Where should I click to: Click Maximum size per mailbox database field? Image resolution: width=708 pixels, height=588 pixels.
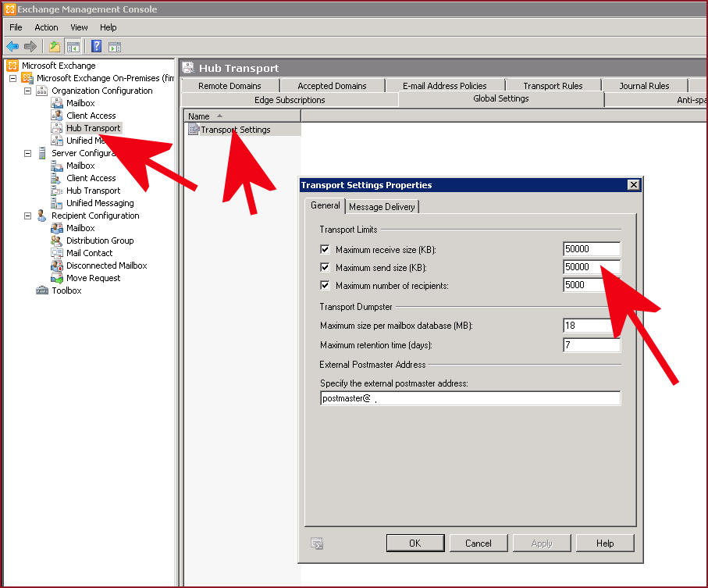(x=592, y=326)
